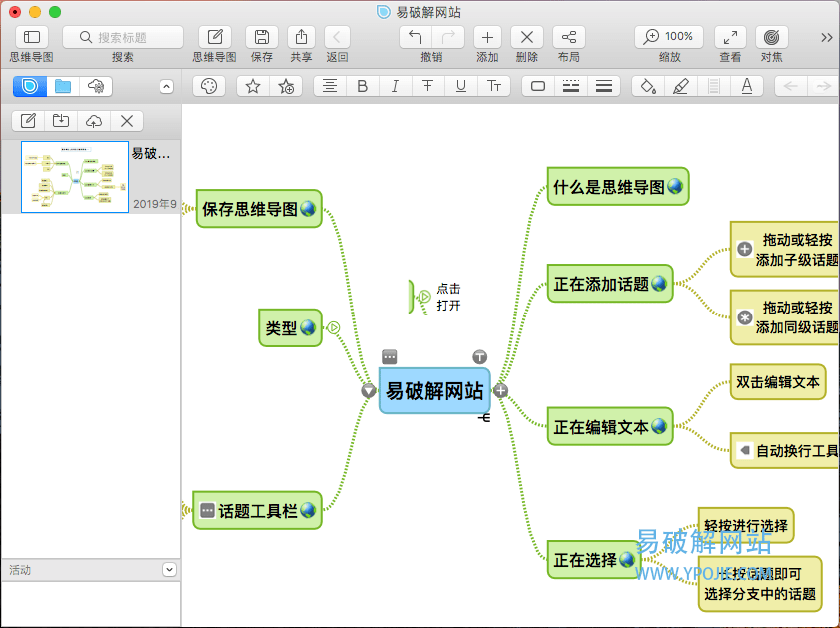Pick text color with A icon
The width and height of the screenshot is (840, 628).
click(747, 86)
